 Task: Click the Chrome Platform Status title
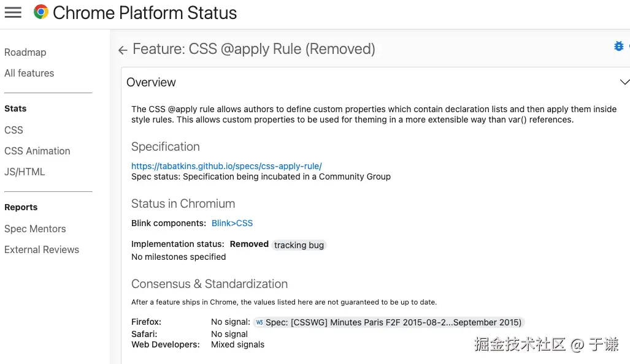tap(145, 12)
